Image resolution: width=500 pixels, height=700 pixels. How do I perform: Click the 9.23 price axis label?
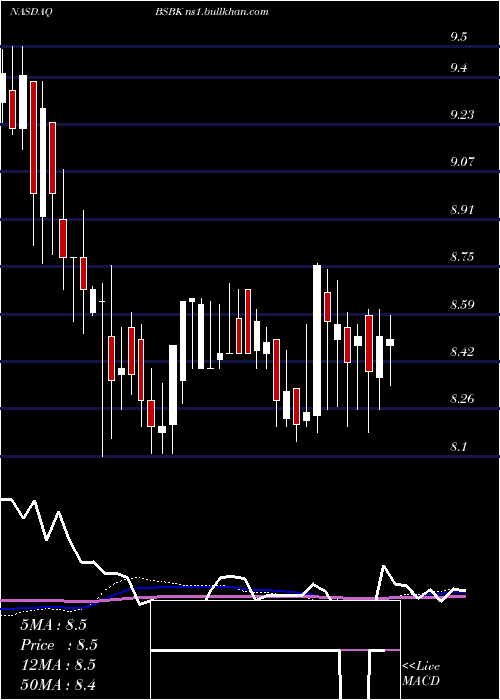462,115
